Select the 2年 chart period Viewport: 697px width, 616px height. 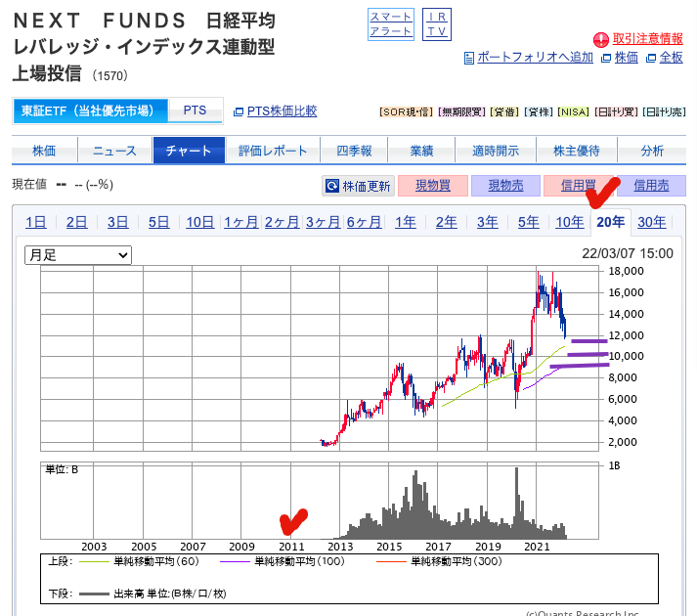(447, 222)
